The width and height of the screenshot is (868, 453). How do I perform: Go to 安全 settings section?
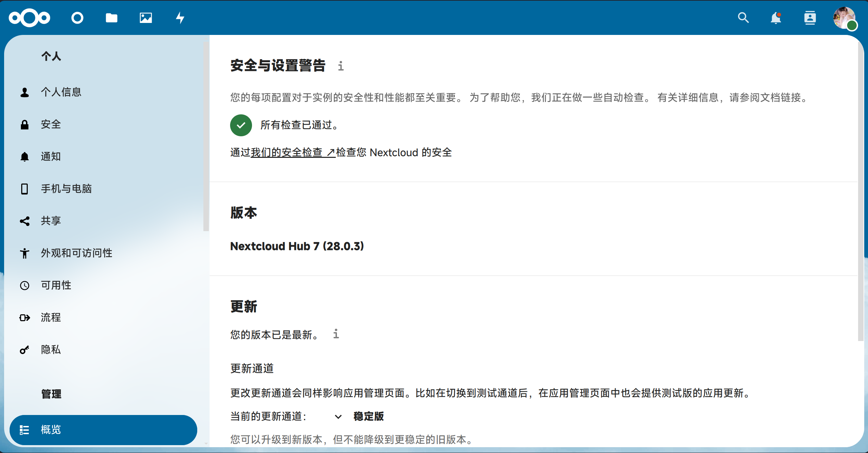pos(103,124)
